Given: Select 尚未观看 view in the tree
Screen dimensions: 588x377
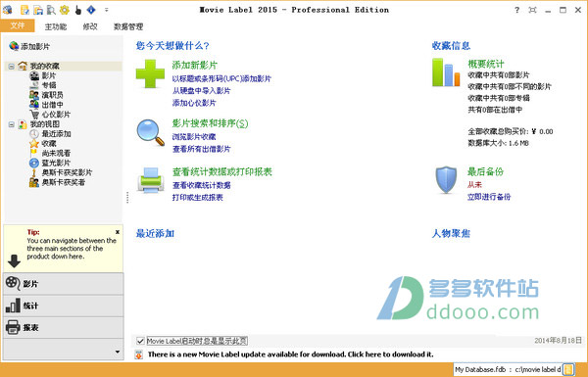Looking at the screenshot, I should tap(56, 154).
